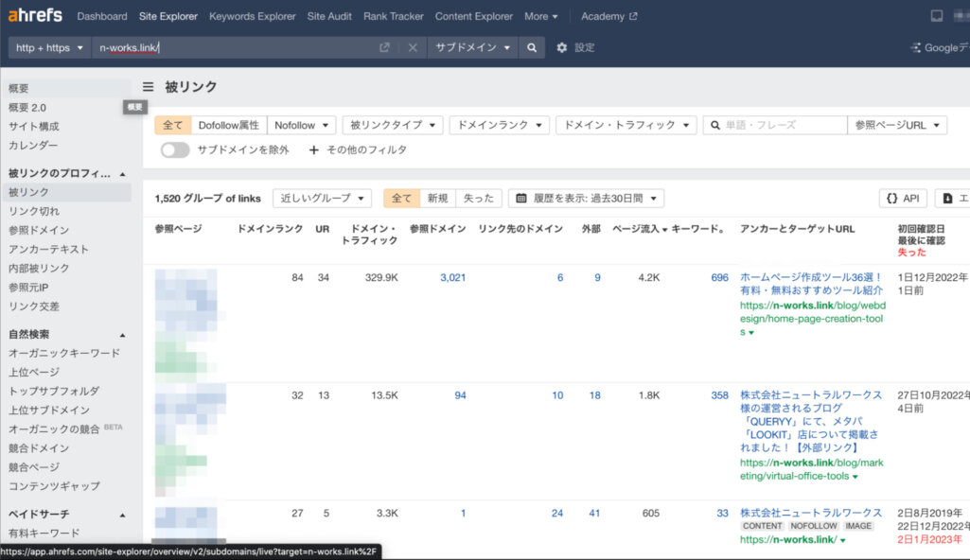Screen dimensions: 970x560
Task: Open Keywords Explorer from the top navigation
Action: click(x=253, y=16)
